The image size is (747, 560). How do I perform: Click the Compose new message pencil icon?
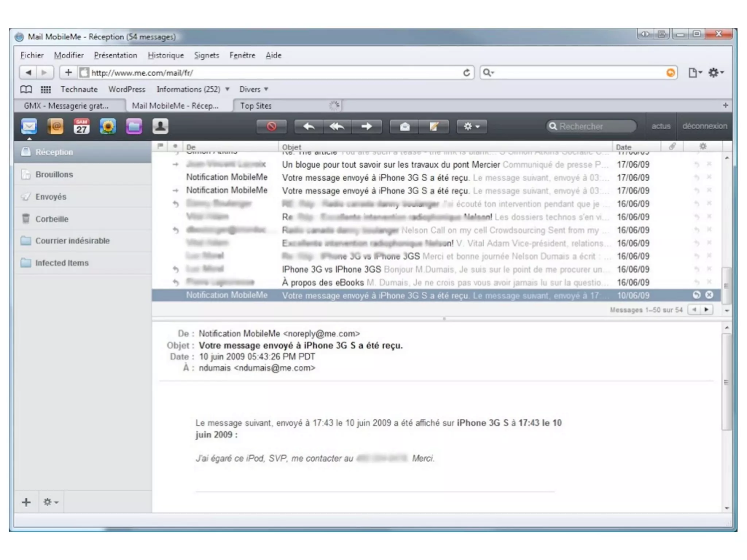[434, 127]
